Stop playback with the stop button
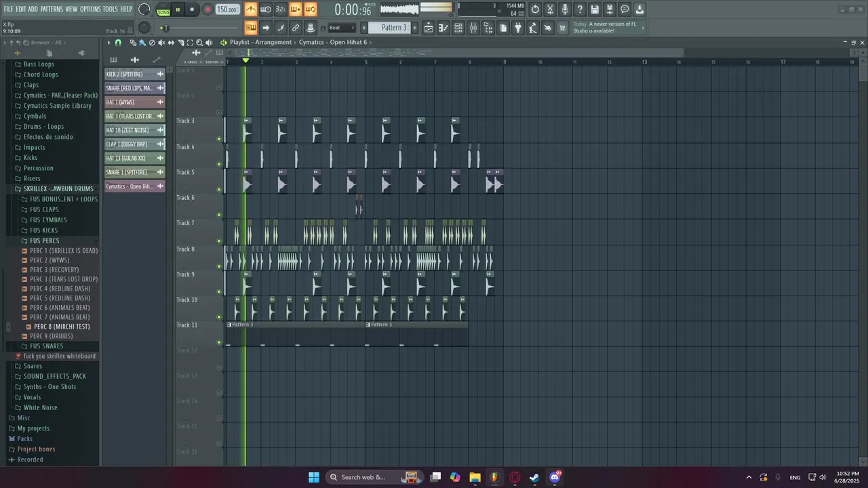The image size is (868, 488). coord(193,9)
